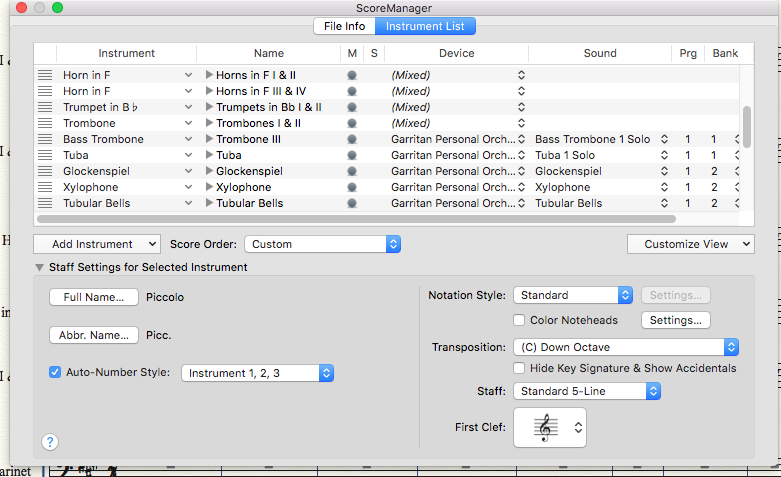Click mute dot for Trumpets in Bb
The image size is (781, 477).
click(352, 108)
